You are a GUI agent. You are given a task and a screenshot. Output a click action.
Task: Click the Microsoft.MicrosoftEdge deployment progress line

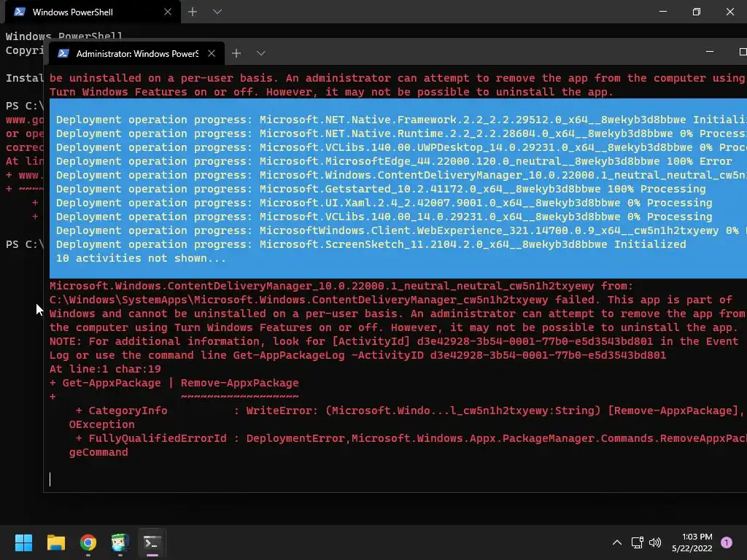point(393,161)
